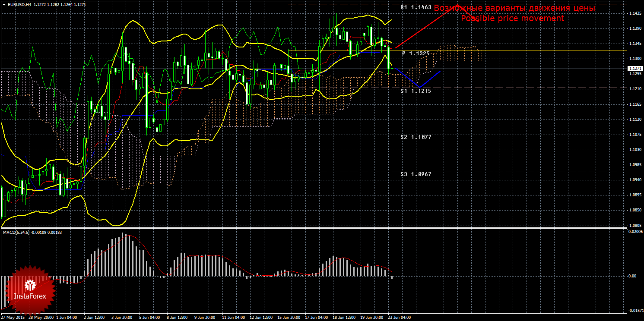
Task: Select the S2 1.1077 support label
Action: coord(416,137)
